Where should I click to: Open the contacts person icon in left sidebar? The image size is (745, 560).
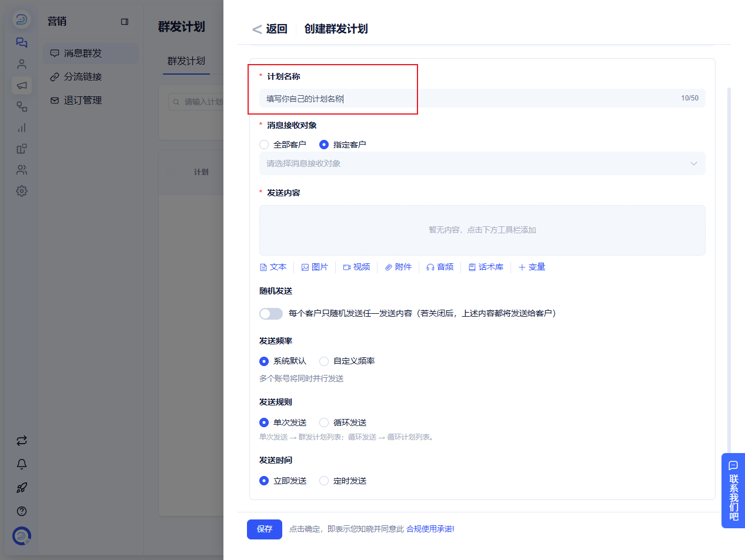tap(22, 63)
